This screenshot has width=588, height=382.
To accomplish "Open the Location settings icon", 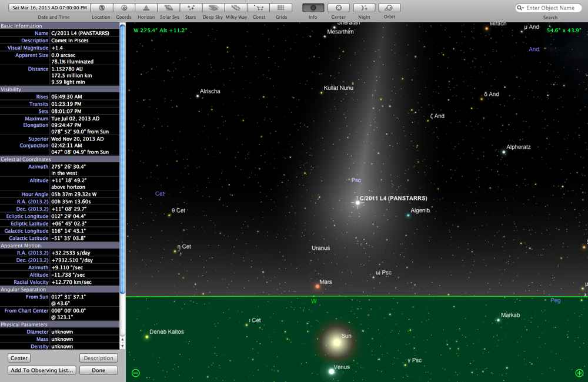I will (x=101, y=8).
